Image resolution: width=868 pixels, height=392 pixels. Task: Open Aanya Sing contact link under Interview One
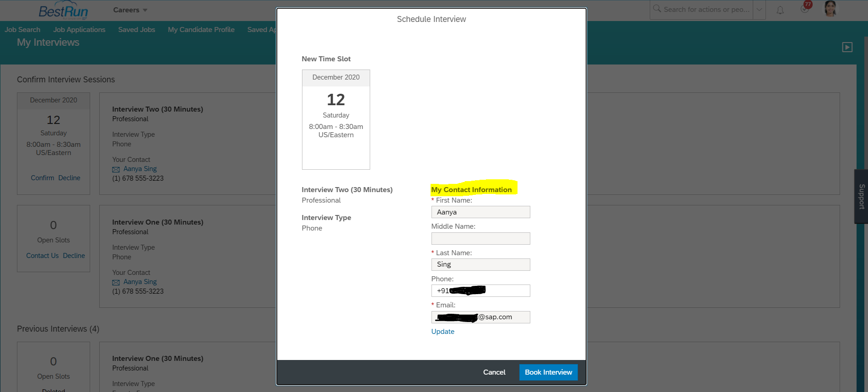tap(140, 282)
